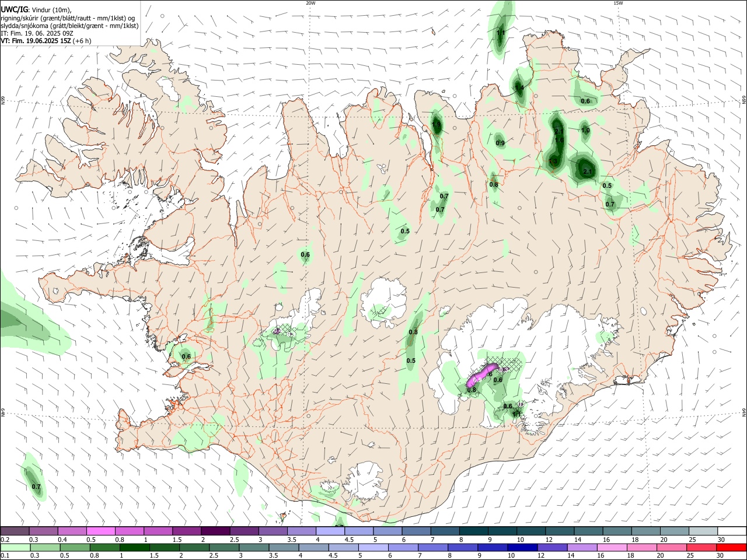Click the 3 grey-teal swatch in lower legend row
Viewport: 747px width, 560px height.
pos(253,547)
